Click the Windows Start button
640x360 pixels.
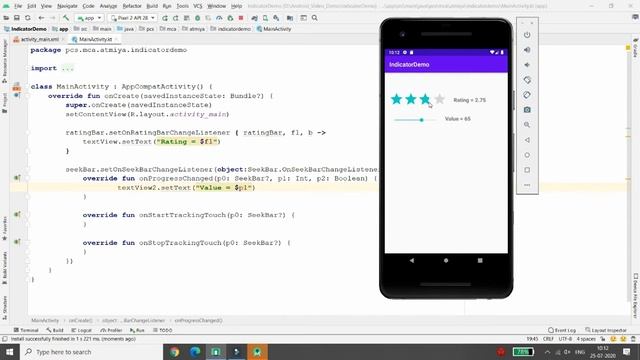point(9,352)
